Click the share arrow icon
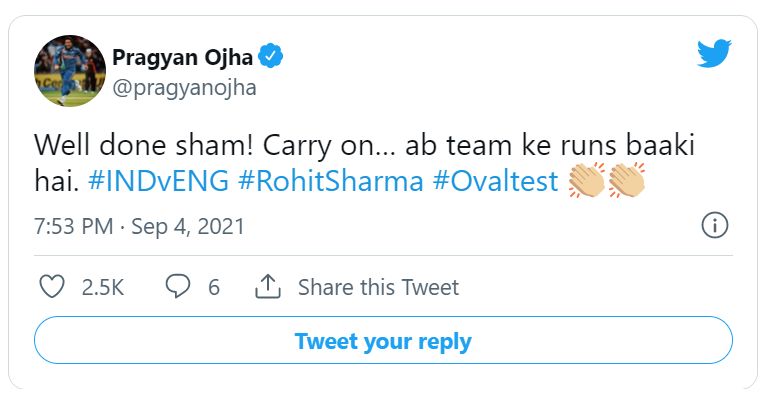Viewport: 778px width, 402px height. pos(267,287)
